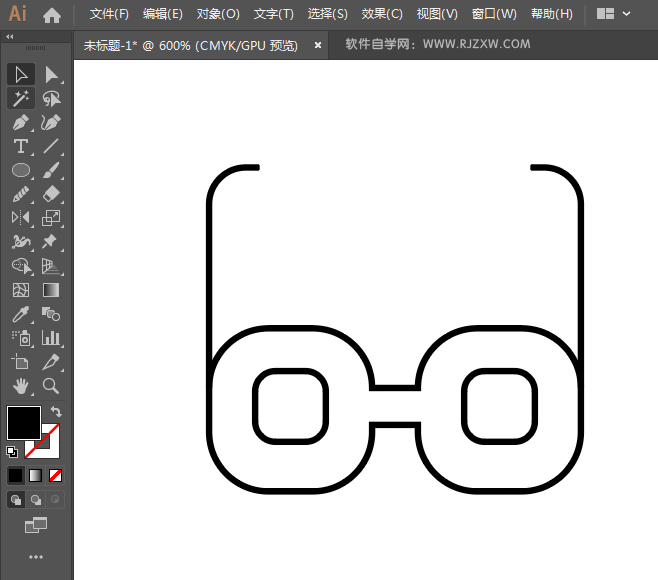
Task: Choose the Type tool
Action: [x=21, y=147]
